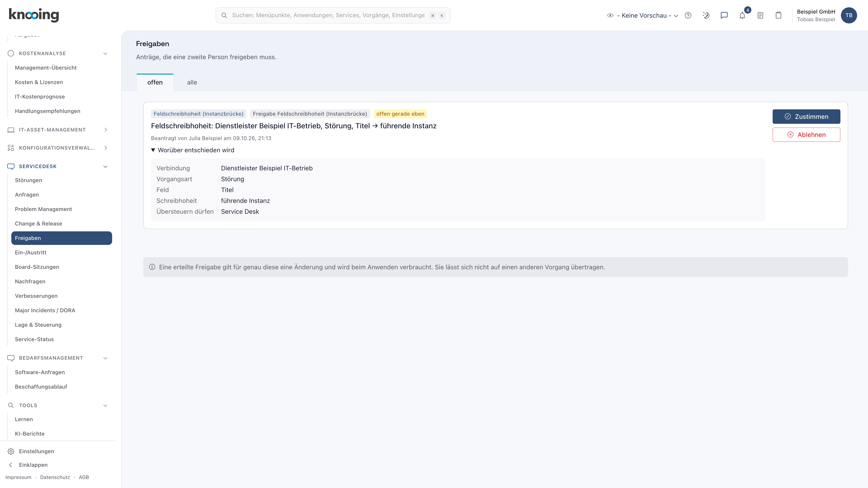Open KI-Berichte in sidebar
Screen dimensions: 868x488
coord(30,434)
